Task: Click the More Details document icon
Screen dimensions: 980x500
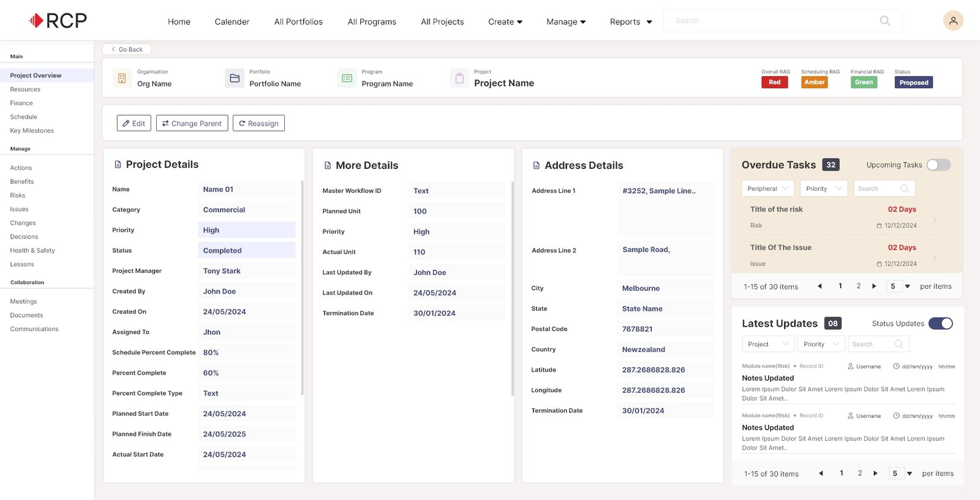Action: (328, 165)
